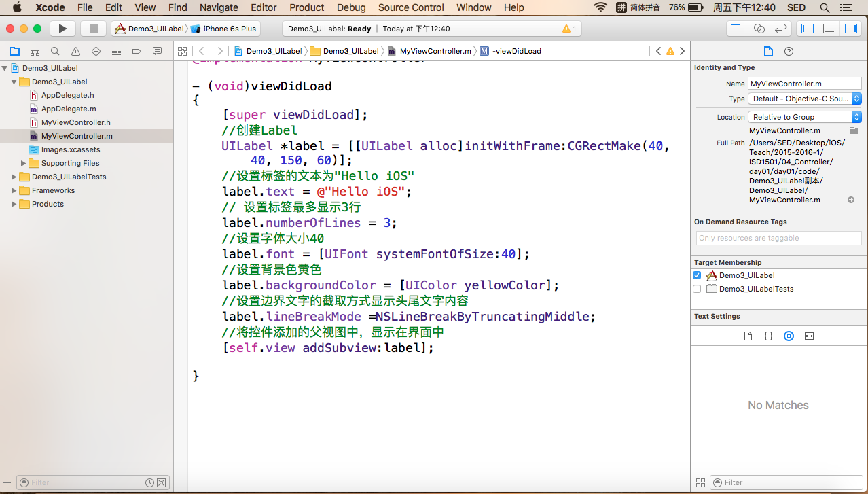Select MyViewController.h in navigator
Screen dimensions: 868x494
tap(75, 122)
